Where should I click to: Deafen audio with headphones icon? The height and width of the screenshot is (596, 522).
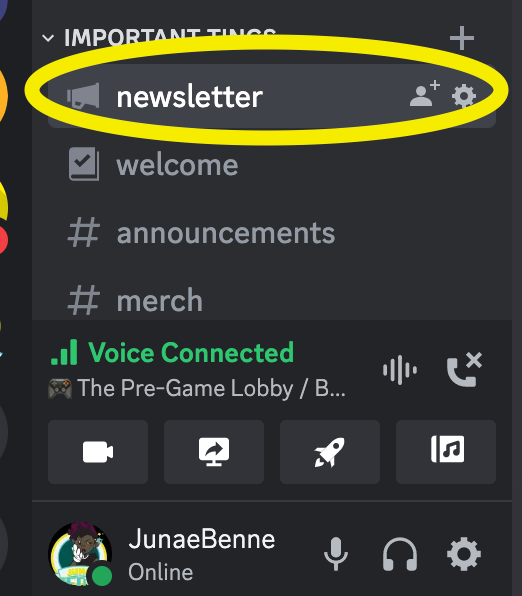coord(400,554)
